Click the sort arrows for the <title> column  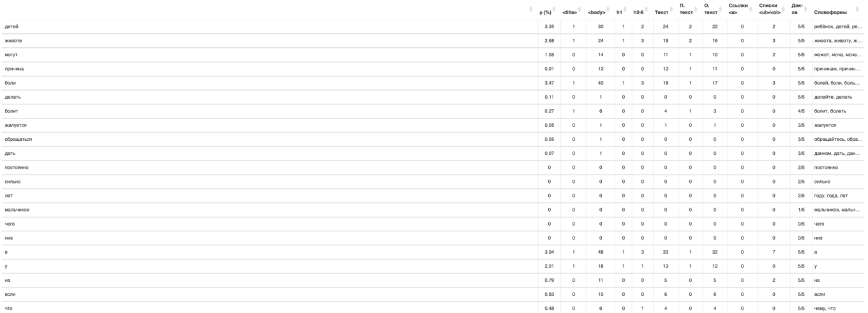[x=580, y=10]
